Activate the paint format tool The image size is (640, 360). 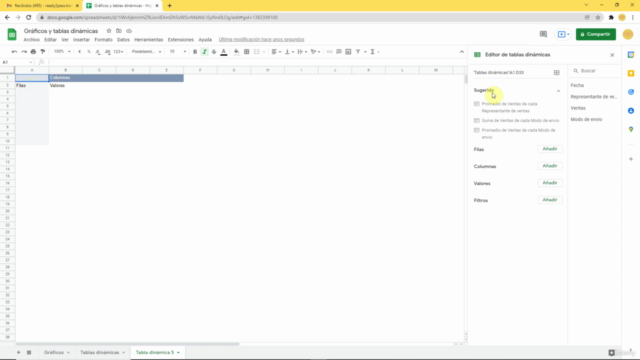click(x=43, y=52)
